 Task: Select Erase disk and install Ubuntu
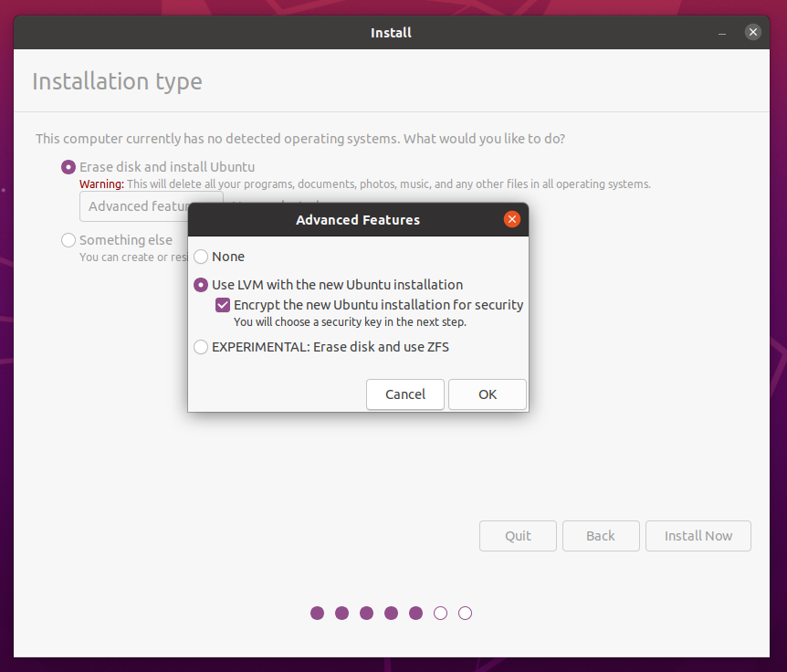(x=68, y=167)
